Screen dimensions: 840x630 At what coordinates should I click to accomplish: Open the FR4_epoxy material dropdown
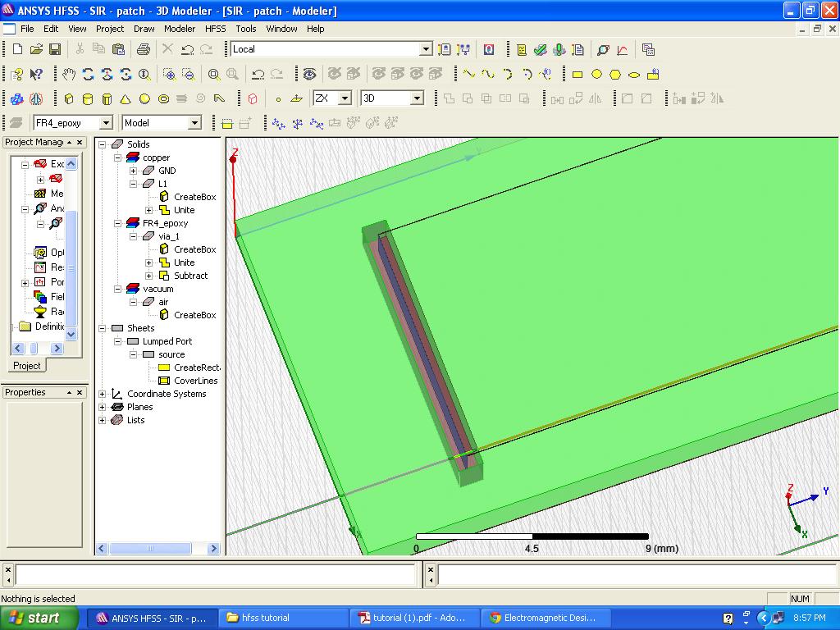pos(106,123)
